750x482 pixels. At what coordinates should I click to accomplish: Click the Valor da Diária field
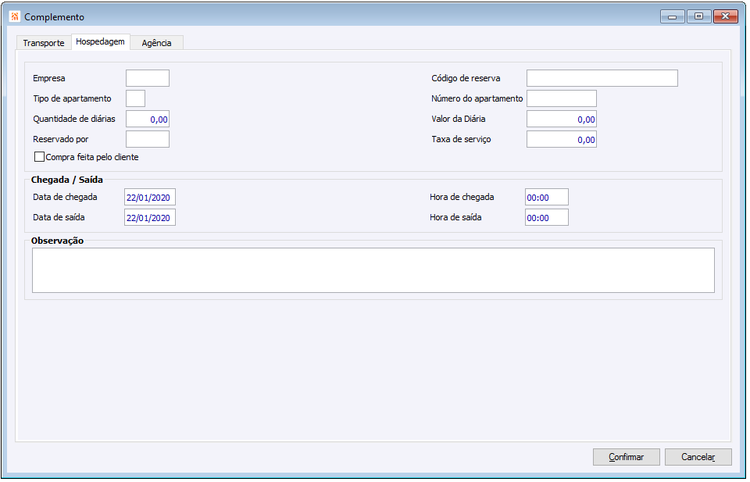(x=562, y=119)
